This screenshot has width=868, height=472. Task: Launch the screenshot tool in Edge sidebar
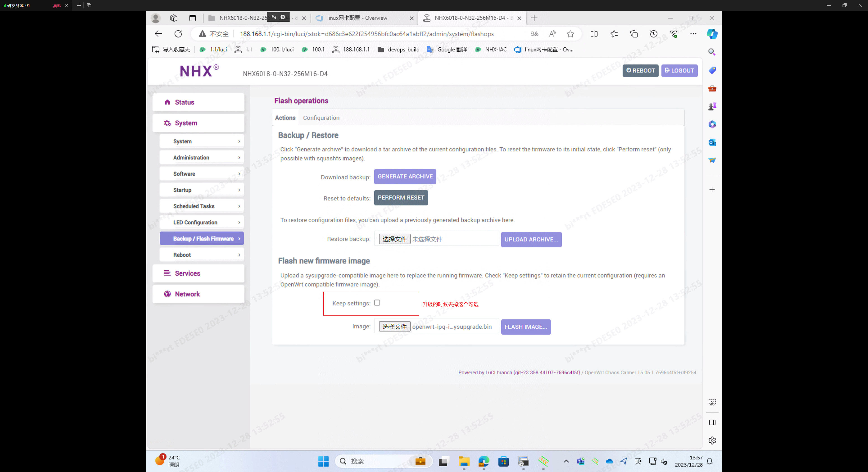point(712,402)
